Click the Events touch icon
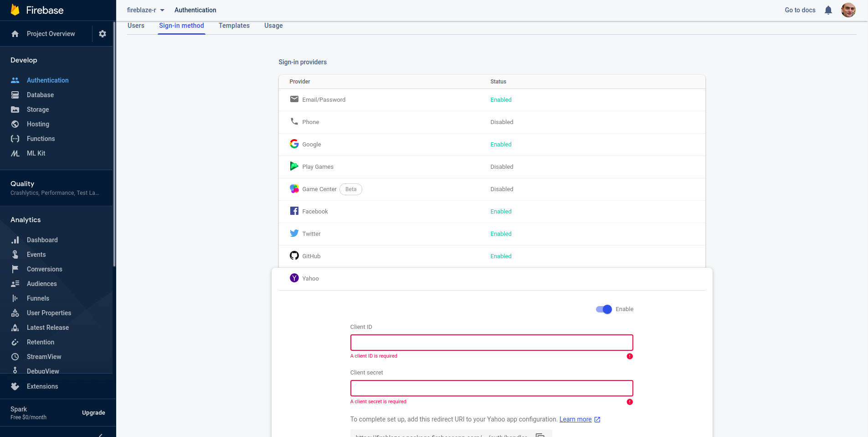 tap(15, 255)
